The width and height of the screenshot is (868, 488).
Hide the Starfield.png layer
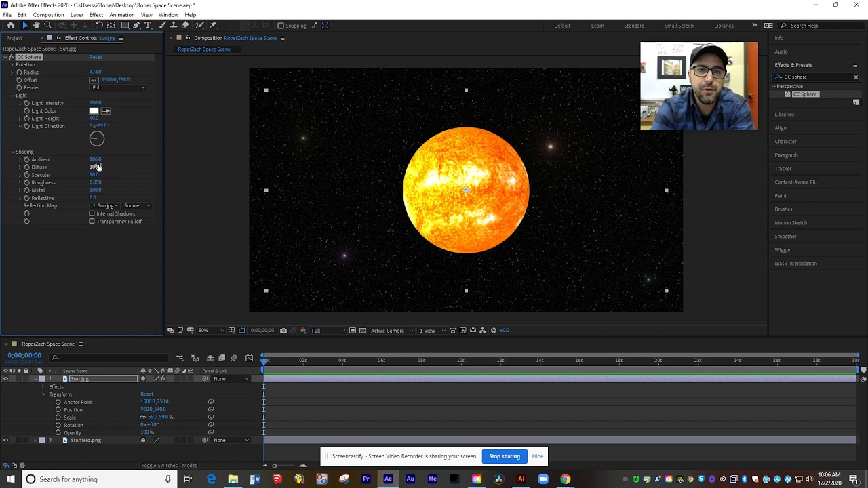(x=5, y=441)
